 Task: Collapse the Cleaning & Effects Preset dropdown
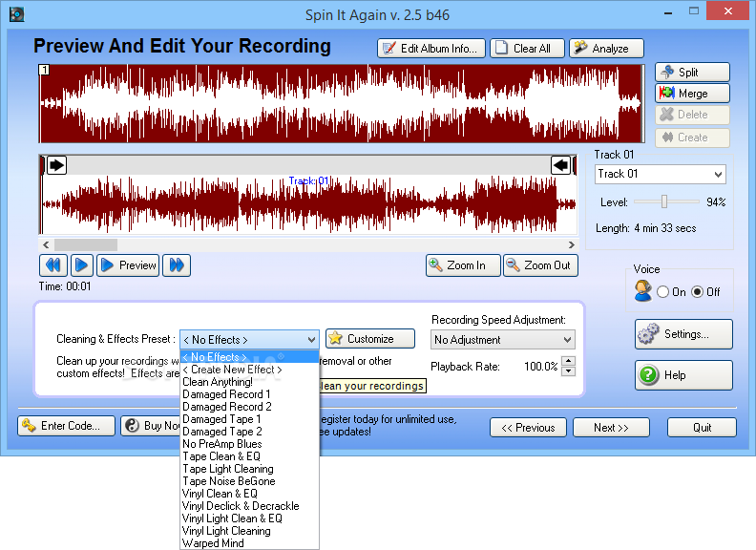coord(311,340)
